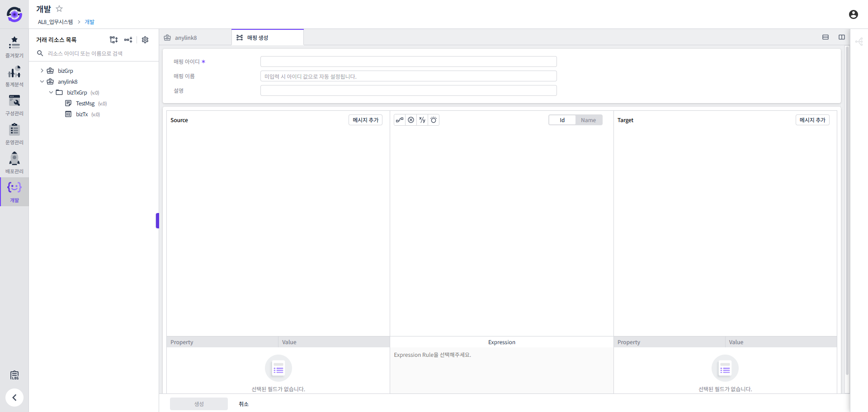
Task: Click the 거래 리소스 목록 panel title
Action: pyautogui.click(x=57, y=40)
